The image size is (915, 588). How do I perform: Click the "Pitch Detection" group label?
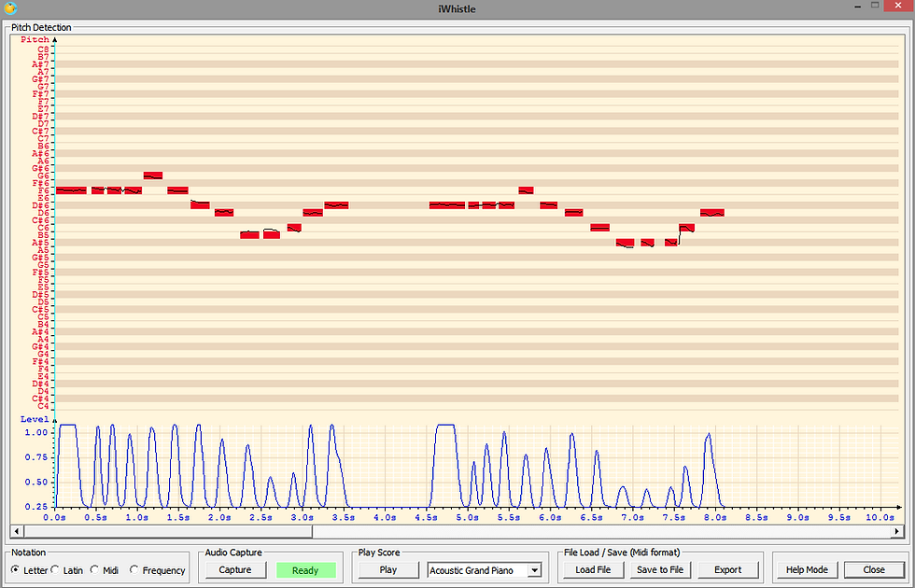[41, 27]
